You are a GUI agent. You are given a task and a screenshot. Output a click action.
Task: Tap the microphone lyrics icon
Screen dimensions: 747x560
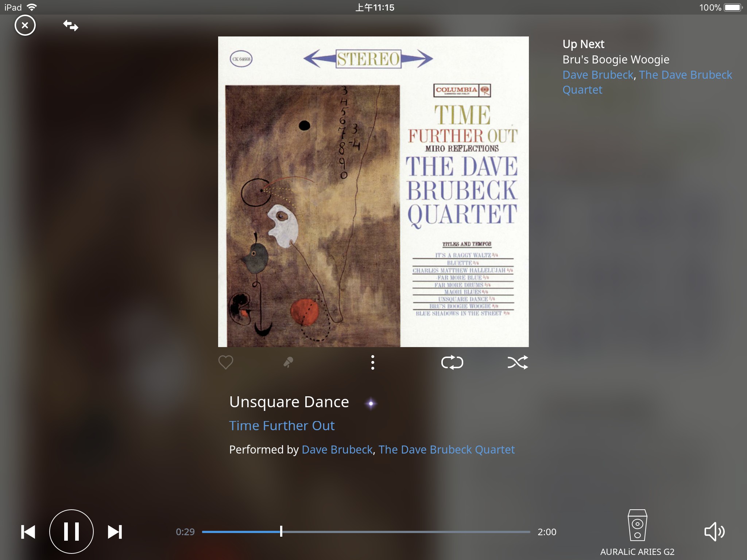click(x=288, y=362)
